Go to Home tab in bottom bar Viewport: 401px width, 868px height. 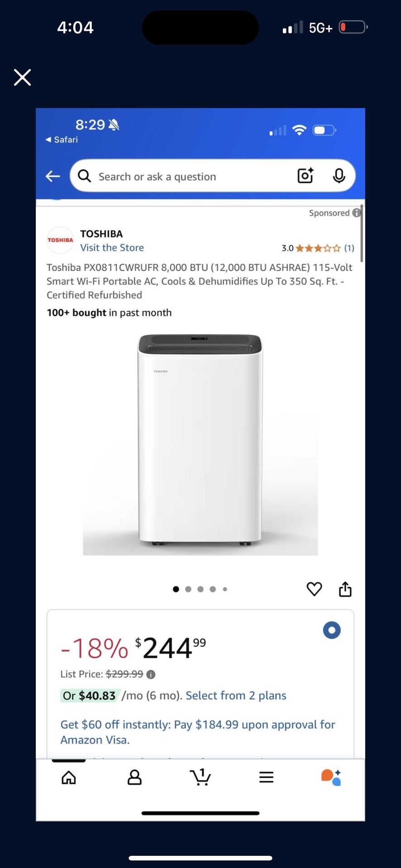click(x=69, y=777)
